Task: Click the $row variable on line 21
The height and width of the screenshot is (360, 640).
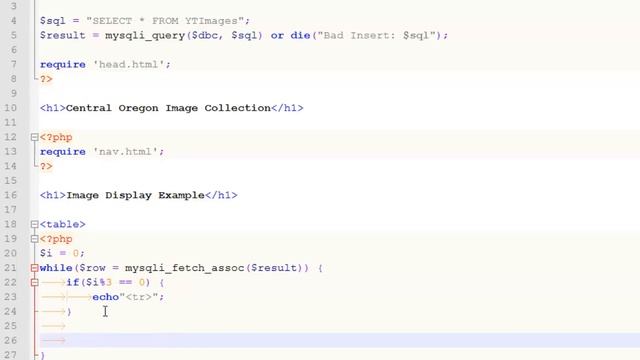Action: [x=92, y=268]
